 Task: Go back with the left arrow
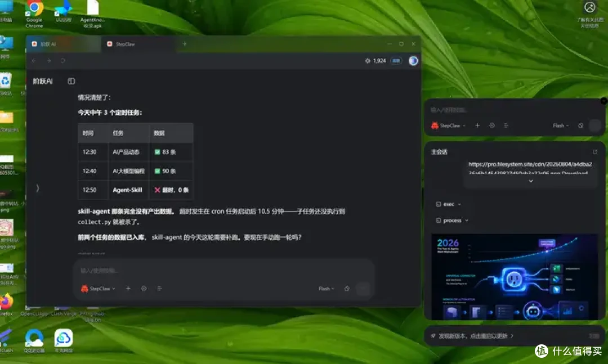pyautogui.click(x=34, y=60)
